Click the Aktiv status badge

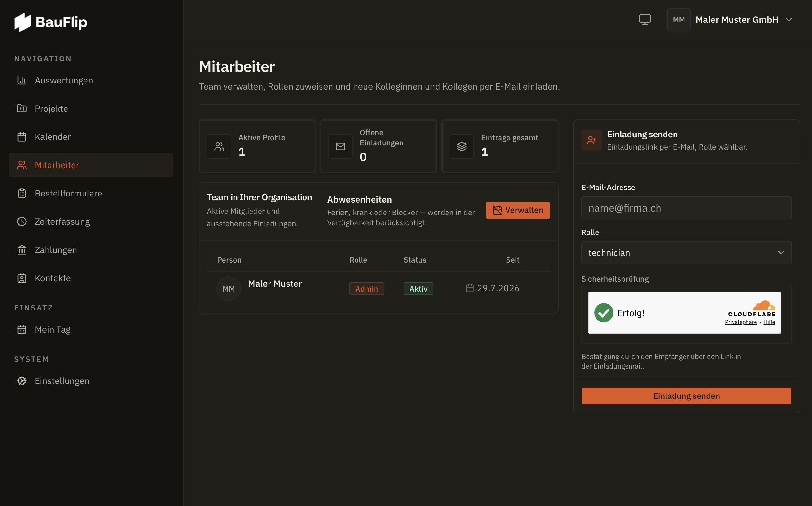click(418, 288)
